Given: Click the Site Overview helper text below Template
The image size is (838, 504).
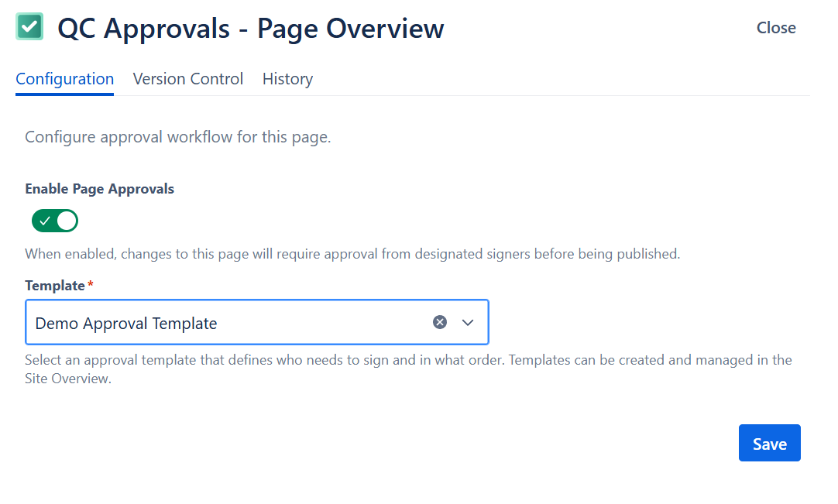Looking at the screenshot, I should tap(68, 379).
